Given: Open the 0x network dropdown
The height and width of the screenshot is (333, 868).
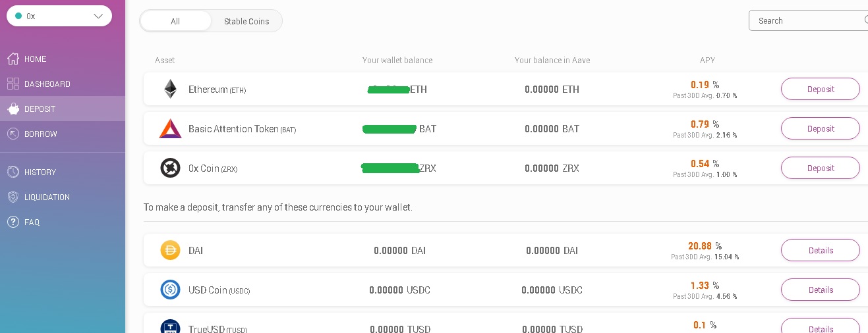Looking at the screenshot, I should point(59,16).
